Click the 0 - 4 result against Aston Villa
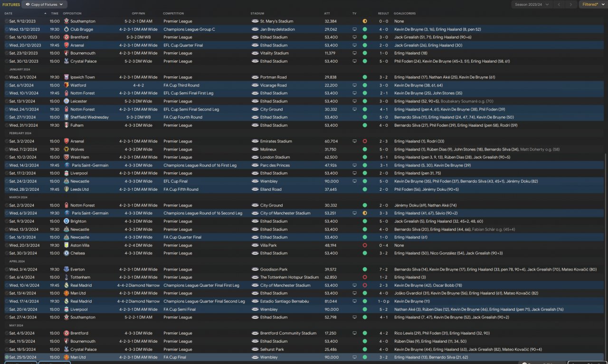The height and width of the screenshot is (364, 608). [384, 245]
